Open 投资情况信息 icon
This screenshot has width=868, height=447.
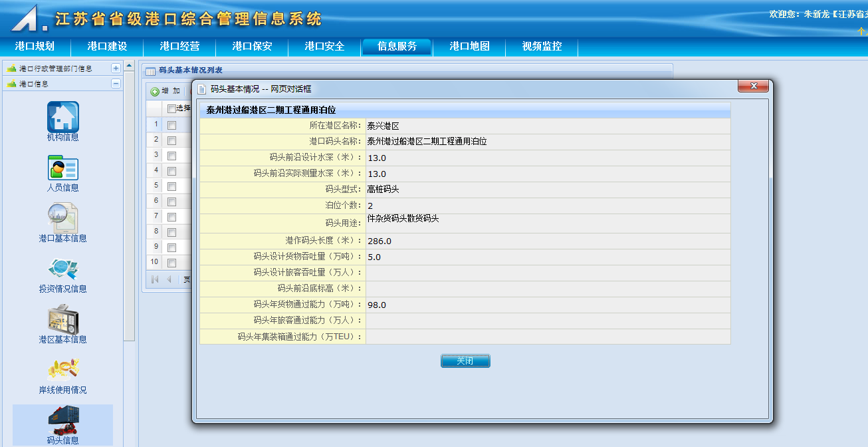pyautogui.click(x=63, y=268)
